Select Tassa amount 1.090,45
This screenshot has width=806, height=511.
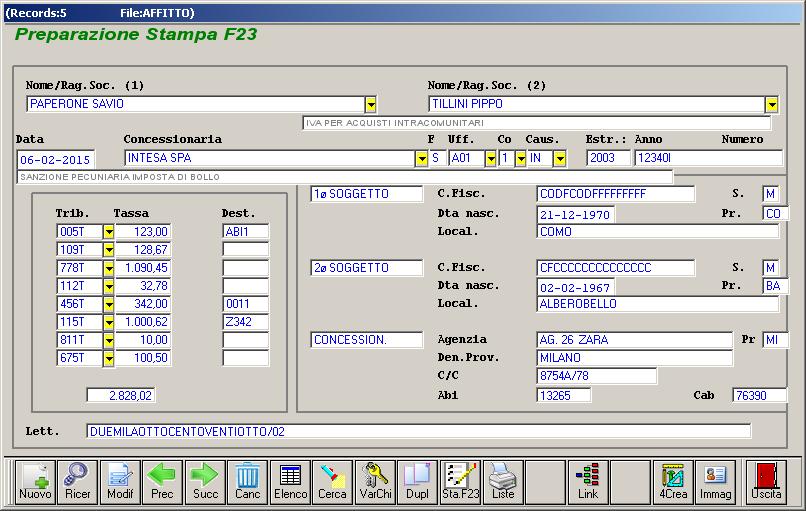click(x=143, y=268)
